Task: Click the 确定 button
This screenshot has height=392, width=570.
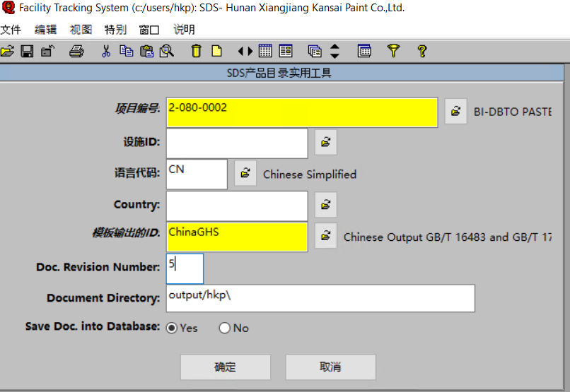Action: pyautogui.click(x=226, y=367)
